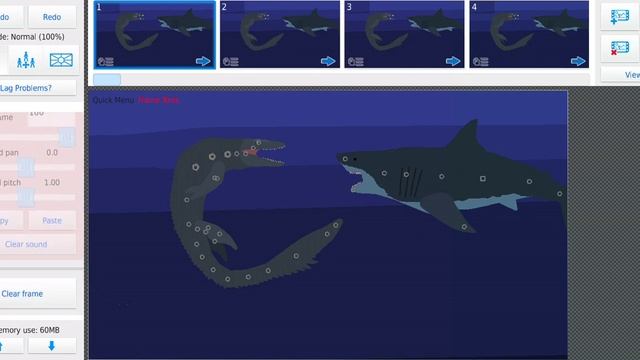Click the red Quick Menu option text
Image resolution: width=640 pixels, height=360 pixels.
coord(159,100)
